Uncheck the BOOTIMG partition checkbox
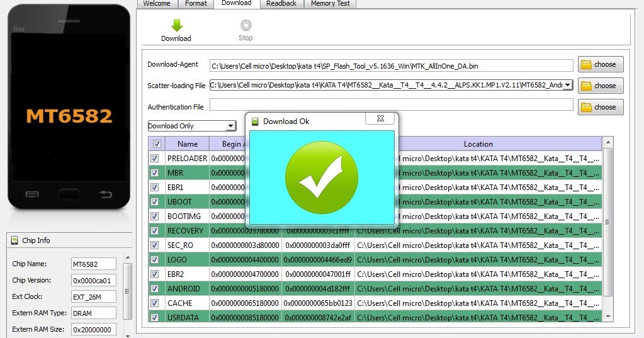644x338 pixels. pyautogui.click(x=155, y=216)
